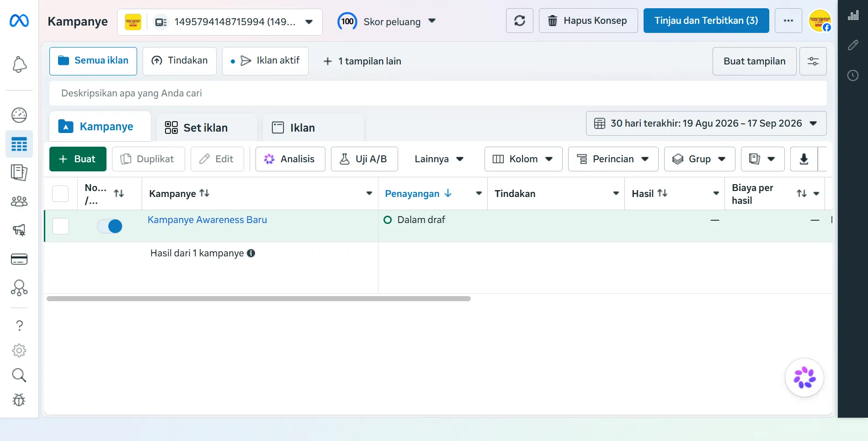Image resolution: width=868 pixels, height=441 pixels.
Task: Open notifications bell in sidebar
Action: (19, 65)
